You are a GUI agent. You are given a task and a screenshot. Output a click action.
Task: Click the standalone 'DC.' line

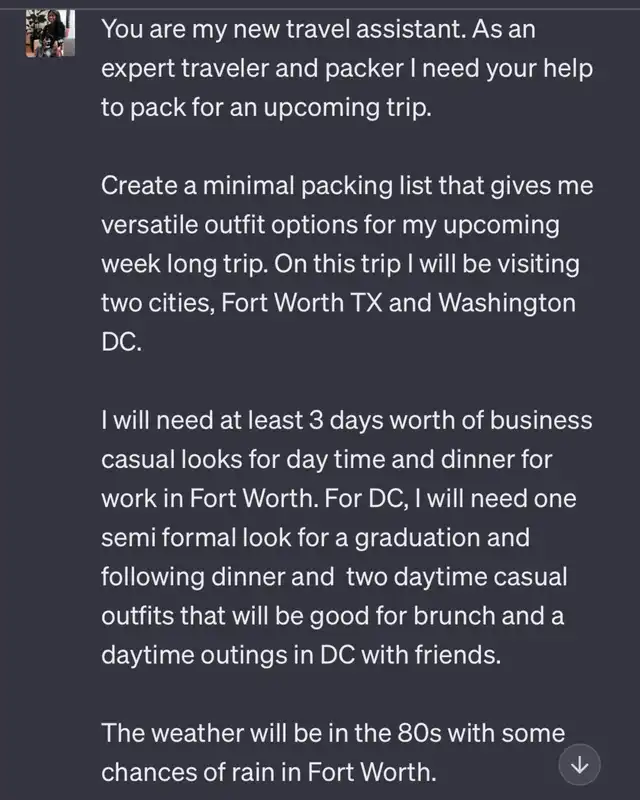click(x=121, y=342)
